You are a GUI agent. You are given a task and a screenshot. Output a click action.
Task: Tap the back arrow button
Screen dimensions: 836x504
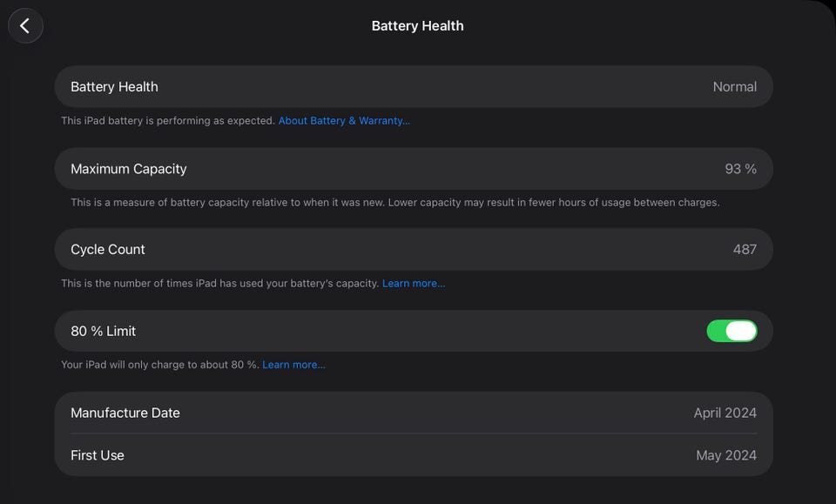coord(25,26)
